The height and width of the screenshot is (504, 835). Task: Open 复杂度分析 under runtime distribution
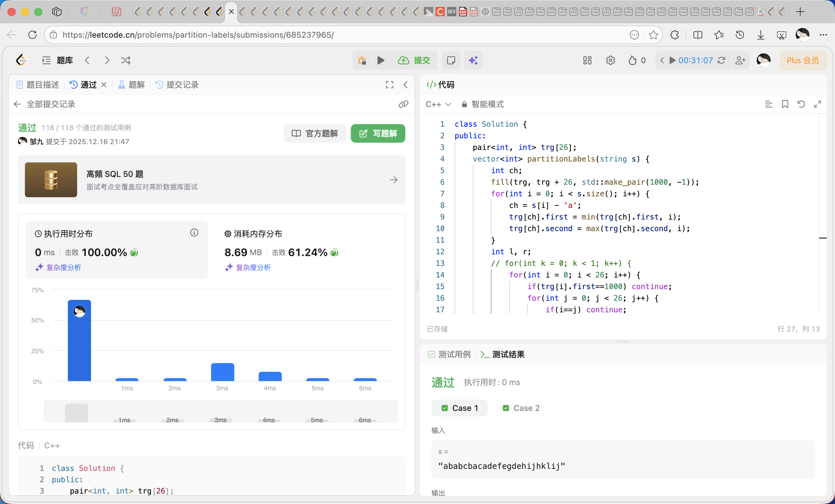58,267
